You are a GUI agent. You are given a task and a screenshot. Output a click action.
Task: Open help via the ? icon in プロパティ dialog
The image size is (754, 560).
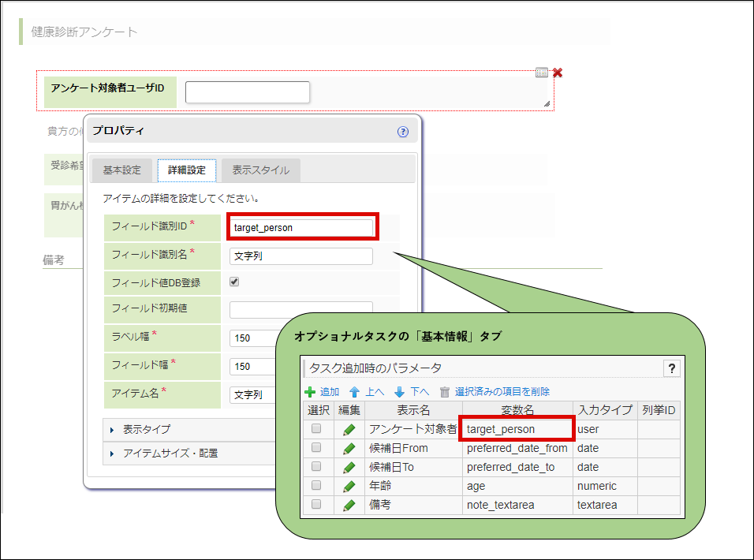click(403, 131)
